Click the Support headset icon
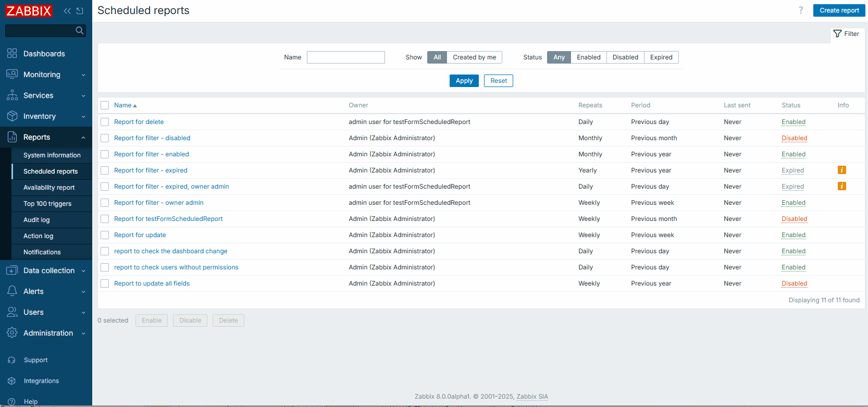Viewport: 868px width, 407px height. click(12, 360)
